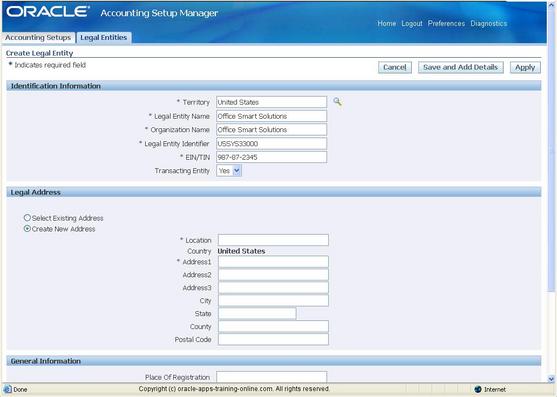Click the Internet zone globe icon
Viewport: 557px width, 397px height.
coord(478,390)
